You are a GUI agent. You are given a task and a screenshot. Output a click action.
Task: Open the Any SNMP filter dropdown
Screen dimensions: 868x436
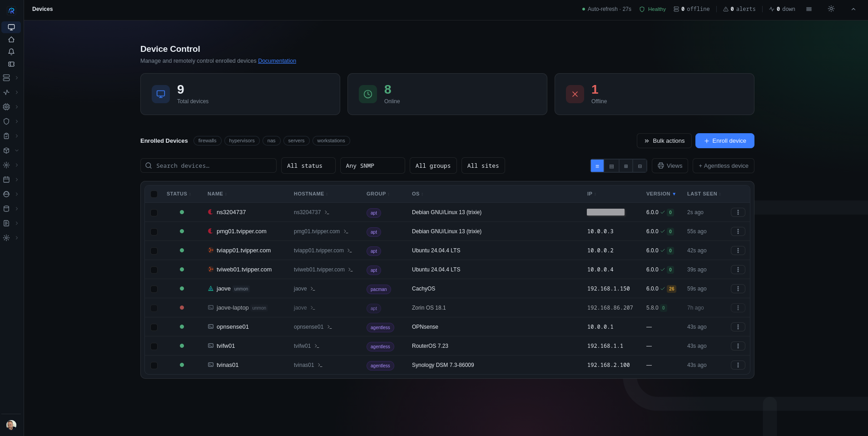[372, 165]
